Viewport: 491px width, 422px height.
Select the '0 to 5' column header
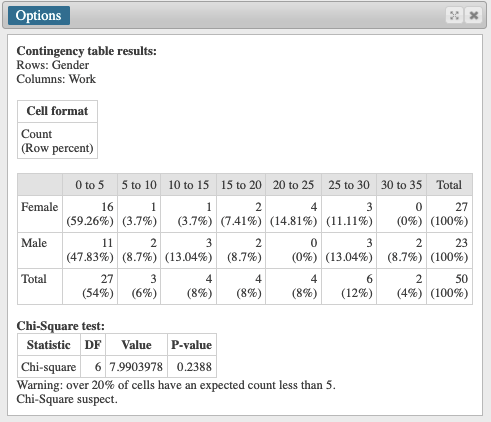[x=90, y=184]
